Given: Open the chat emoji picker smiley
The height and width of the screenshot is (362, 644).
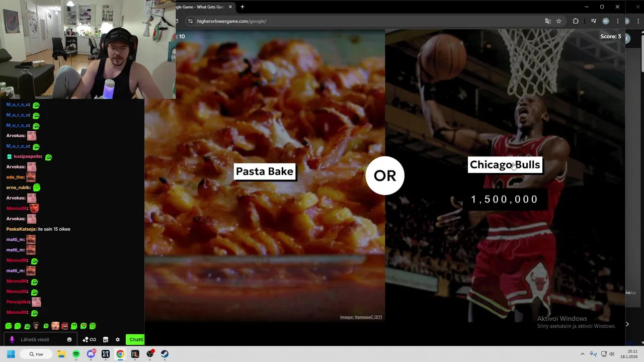Looking at the screenshot, I should (69, 339).
